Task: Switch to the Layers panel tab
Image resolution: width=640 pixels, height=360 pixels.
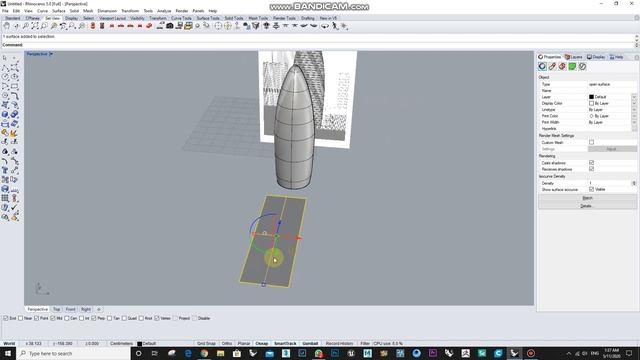Action: pyautogui.click(x=574, y=57)
